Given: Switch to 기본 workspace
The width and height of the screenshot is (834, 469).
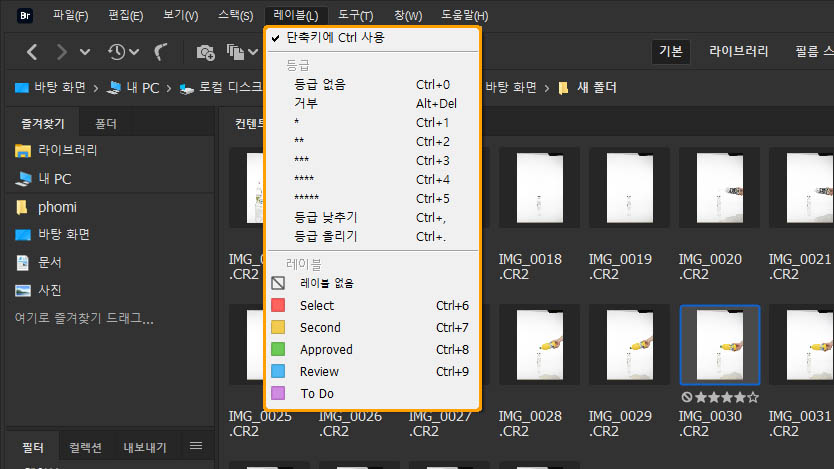Looking at the screenshot, I should (671, 52).
